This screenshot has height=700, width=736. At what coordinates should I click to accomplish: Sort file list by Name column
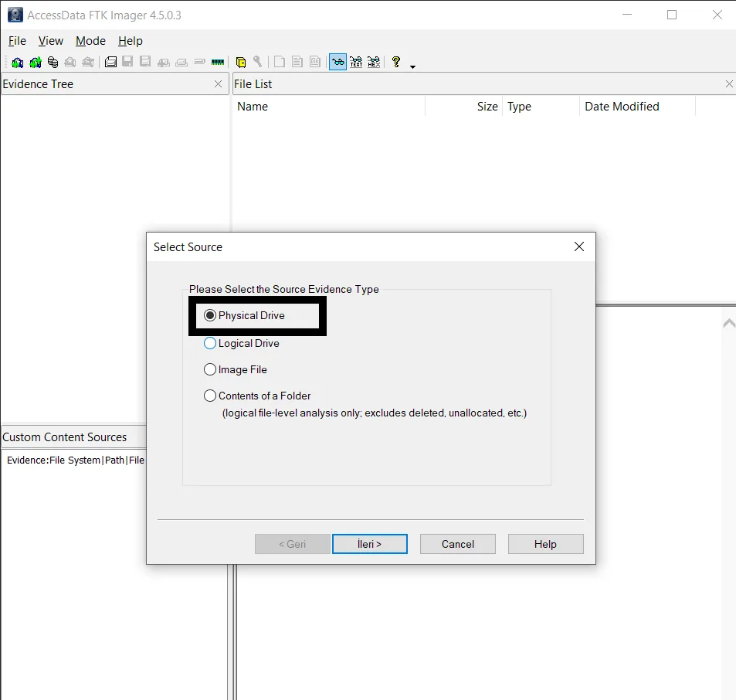click(328, 107)
